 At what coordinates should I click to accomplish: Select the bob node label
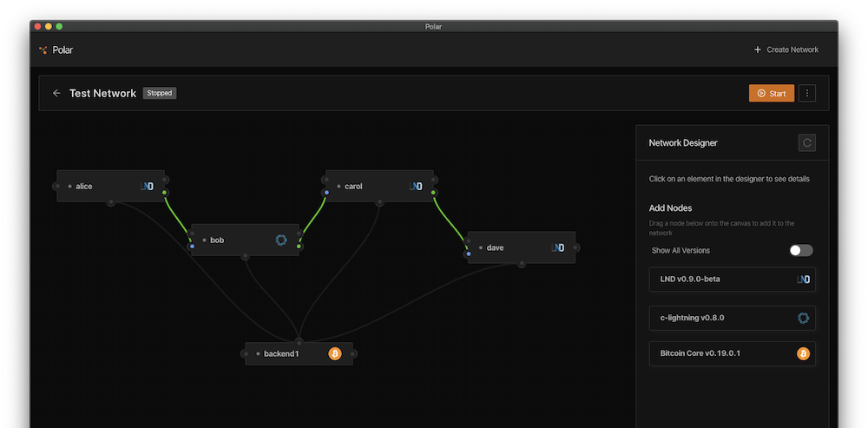coord(217,240)
